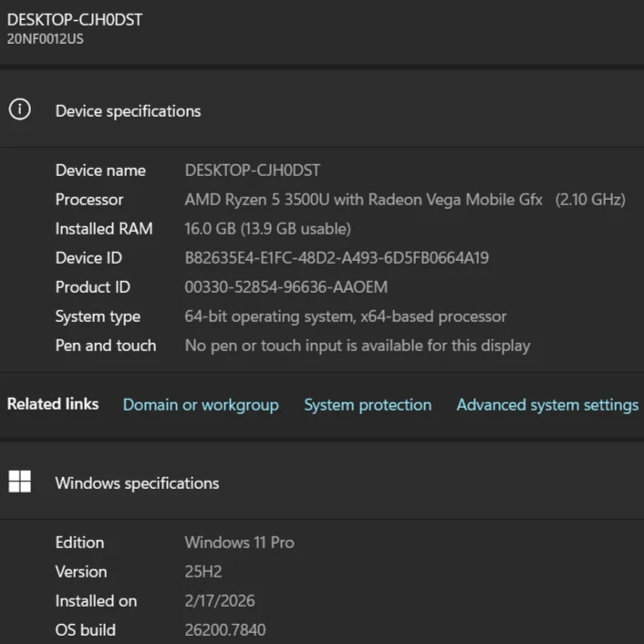Select the Device name value DESKTOP-CJH0DST
644x644 pixels.
253,171
